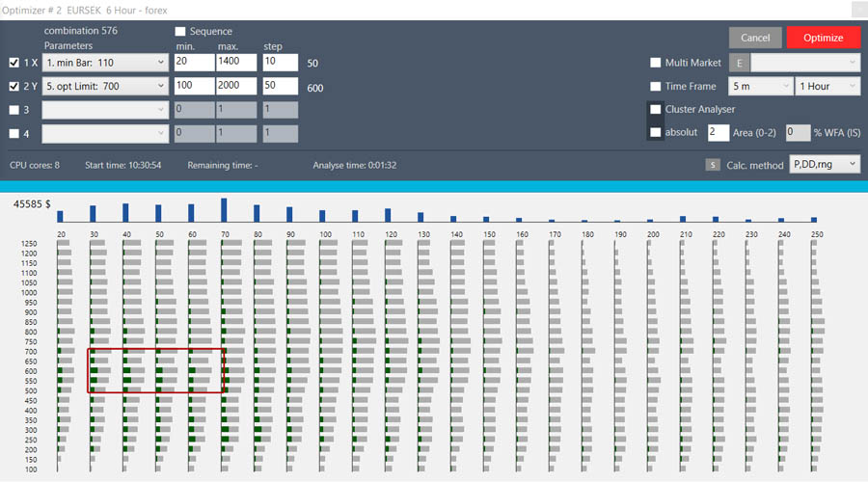Click the tallest blue bar above column 70

click(x=224, y=210)
